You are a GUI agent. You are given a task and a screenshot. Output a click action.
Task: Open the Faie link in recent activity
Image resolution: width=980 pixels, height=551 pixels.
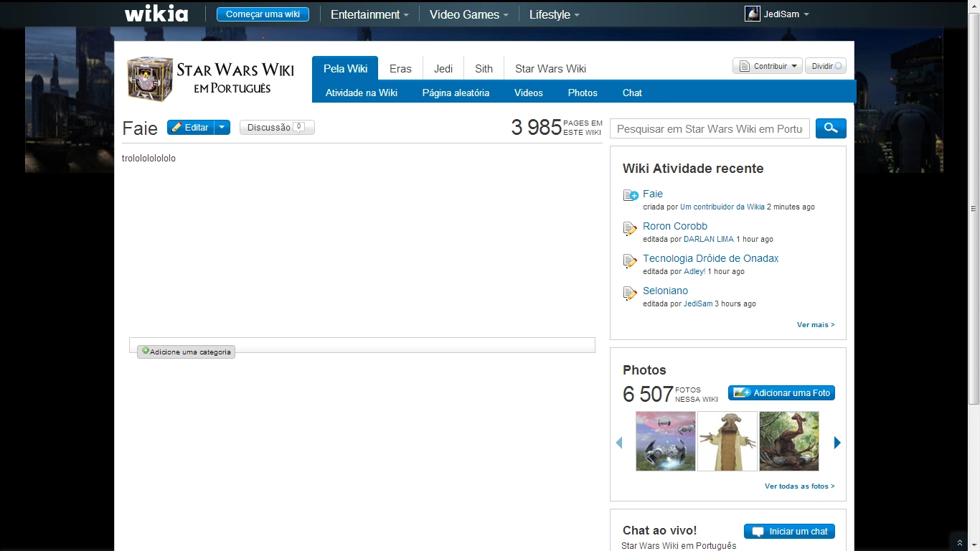653,194
